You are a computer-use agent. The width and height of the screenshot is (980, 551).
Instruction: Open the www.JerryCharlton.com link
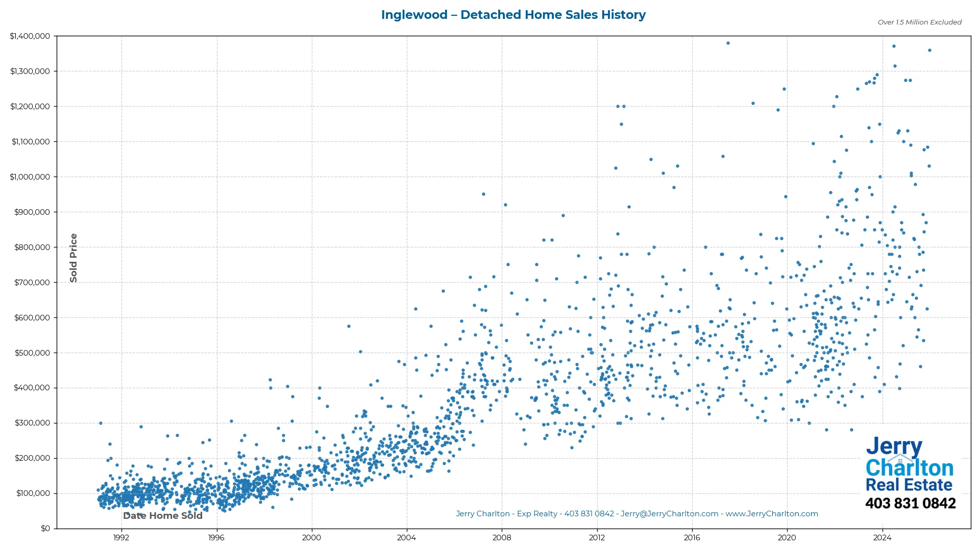(x=772, y=514)
